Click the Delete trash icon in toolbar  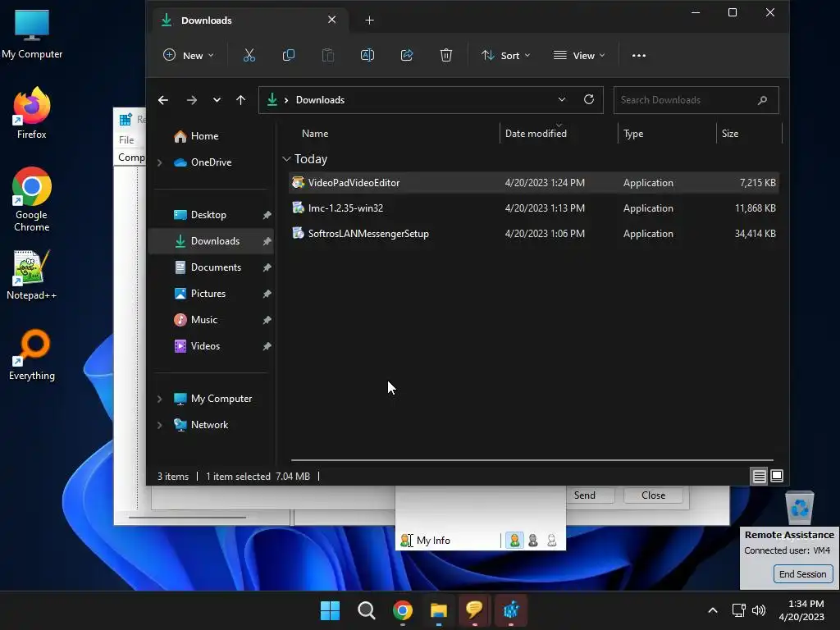[446, 55]
